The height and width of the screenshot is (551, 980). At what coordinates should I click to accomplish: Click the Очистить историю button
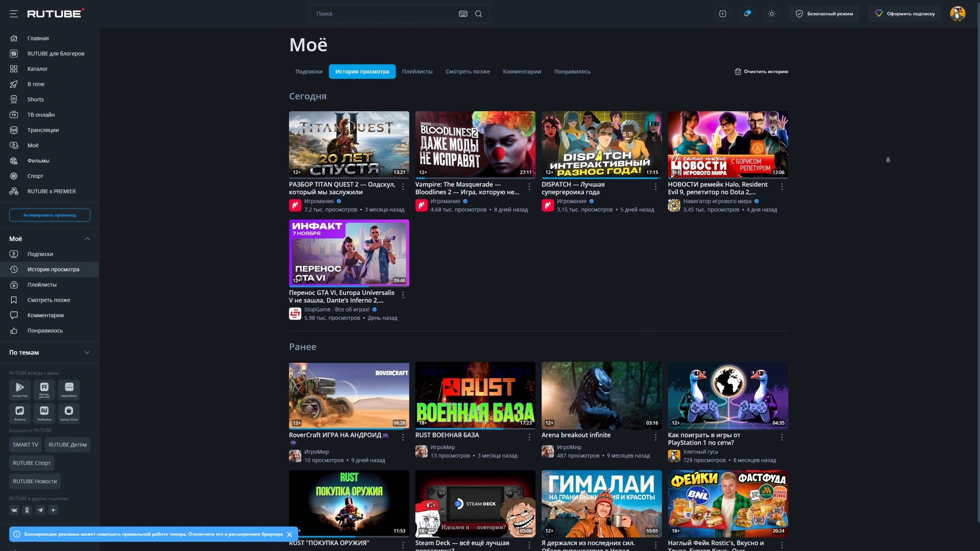click(x=762, y=71)
